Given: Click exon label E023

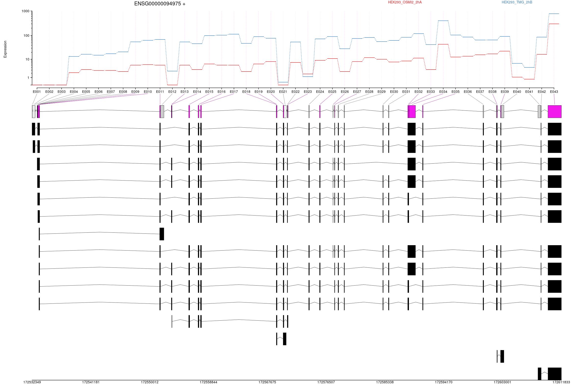Looking at the screenshot, I should point(307,92).
